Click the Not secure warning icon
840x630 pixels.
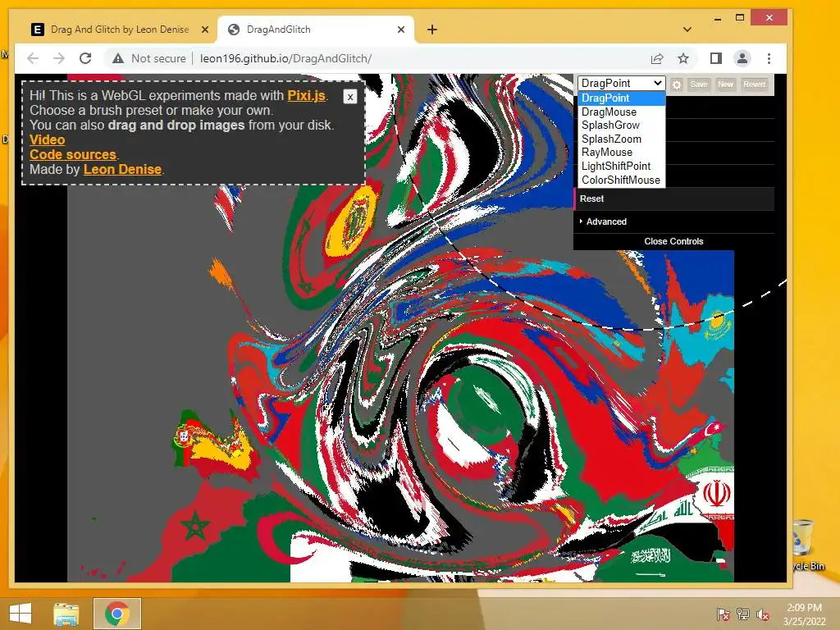tap(118, 58)
